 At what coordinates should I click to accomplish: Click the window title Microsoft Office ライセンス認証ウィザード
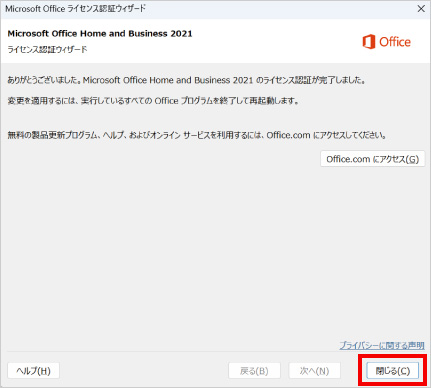76,9
